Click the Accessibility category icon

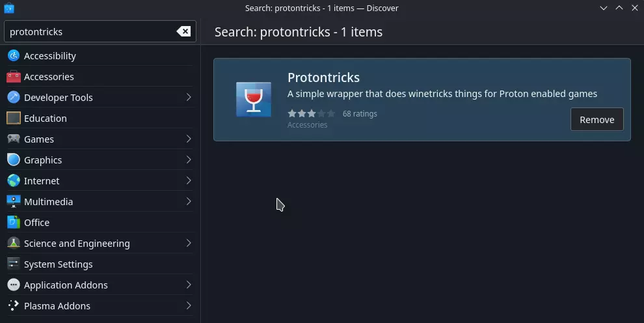click(14, 56)
